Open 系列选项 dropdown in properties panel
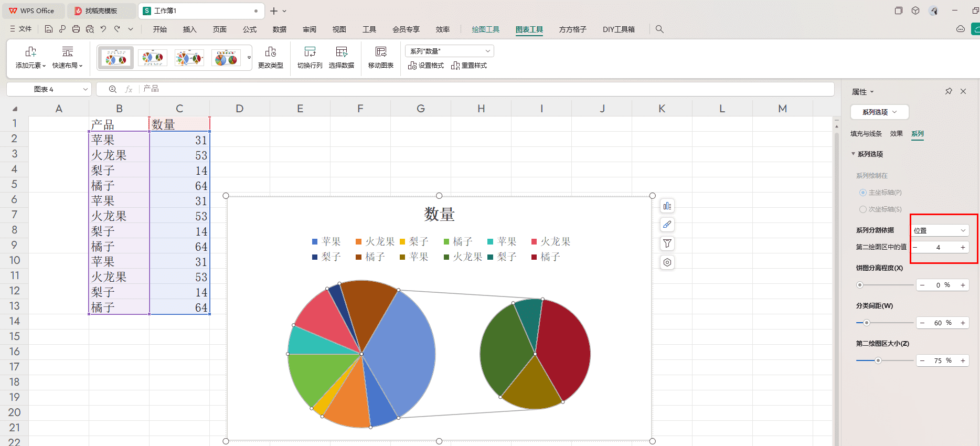The height and width of the screenshot is (446, 980). coord(880,112)
